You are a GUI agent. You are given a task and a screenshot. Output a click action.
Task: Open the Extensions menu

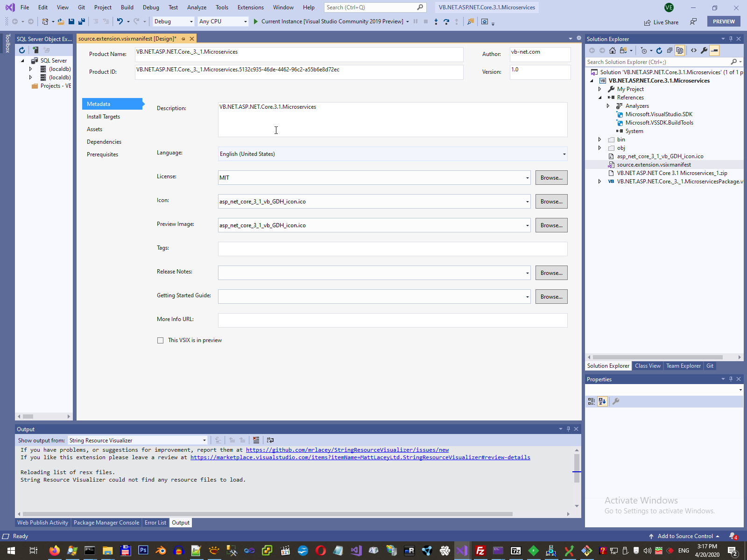[250, 7]
